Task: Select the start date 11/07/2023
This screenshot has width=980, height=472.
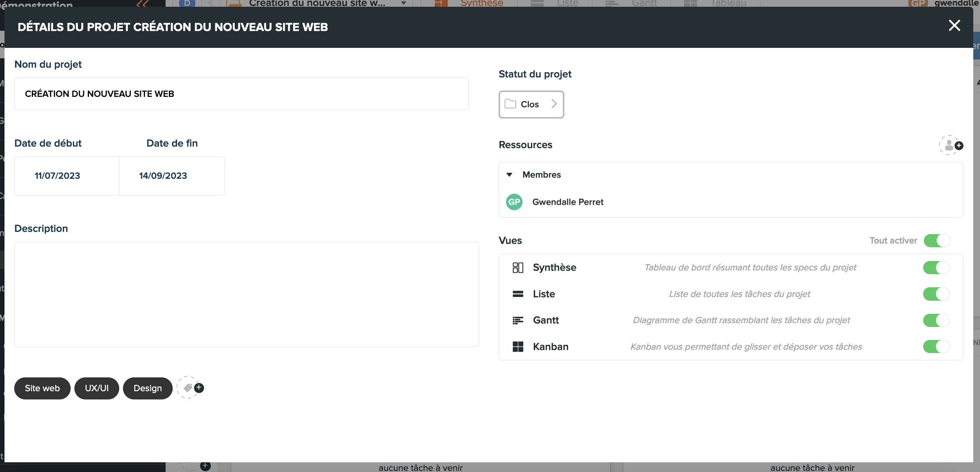Action: 67,176
